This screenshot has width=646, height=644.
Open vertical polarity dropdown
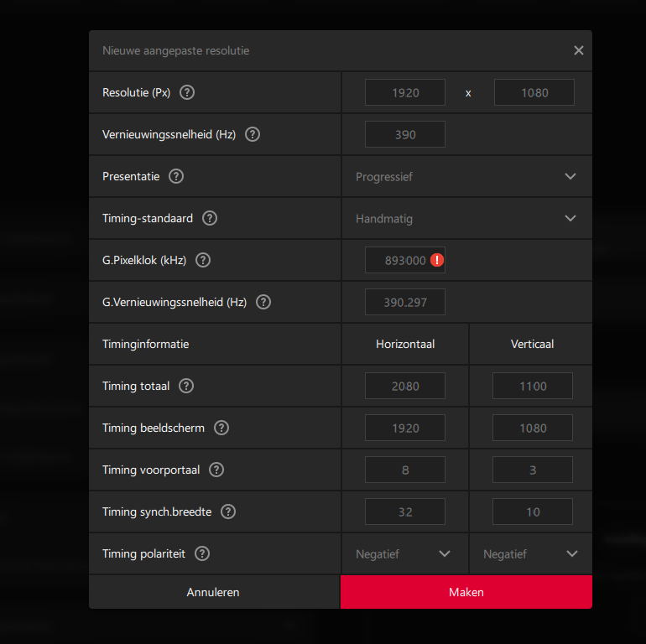click(531, 553)
